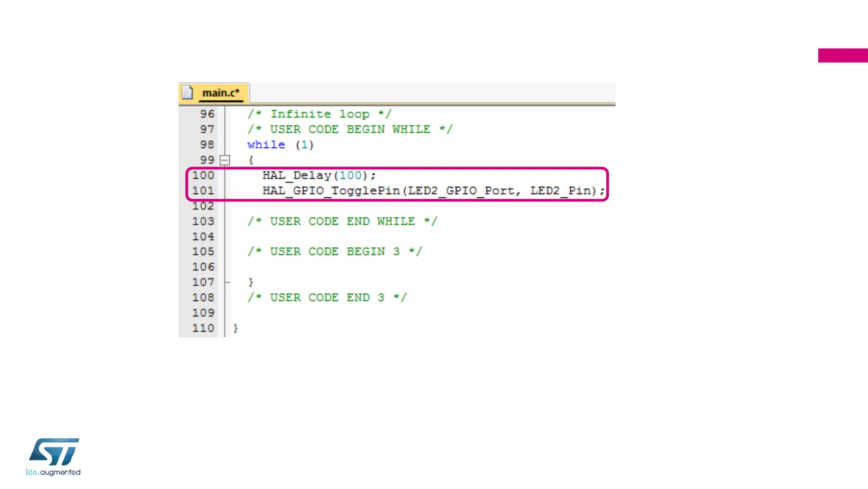
Task: Click the 'while' keyword on line 98
Action: pyautogui.click(x=266, y=145)
